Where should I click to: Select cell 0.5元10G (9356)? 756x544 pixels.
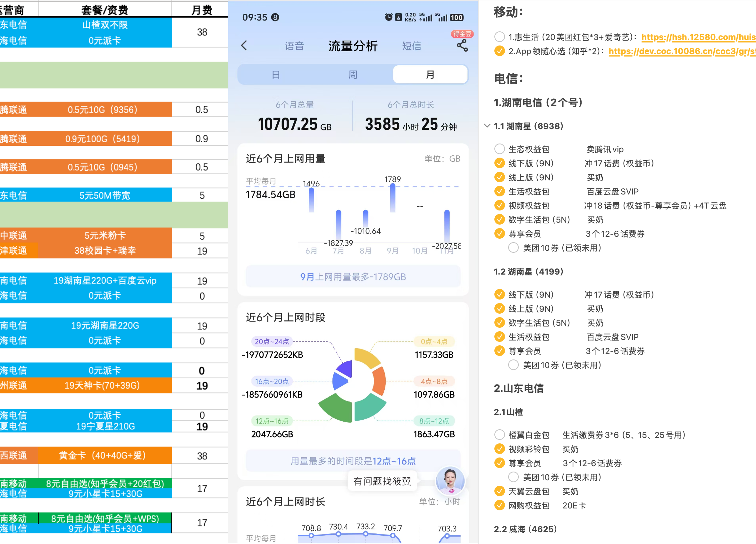coord(105,110)
